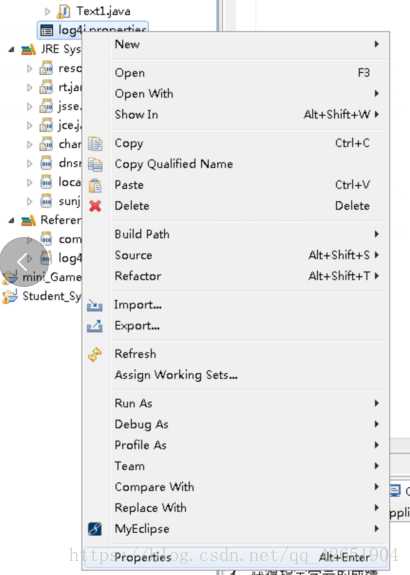
Task: Click the Paste clipboard icon
Action: (x=95, y=186)
